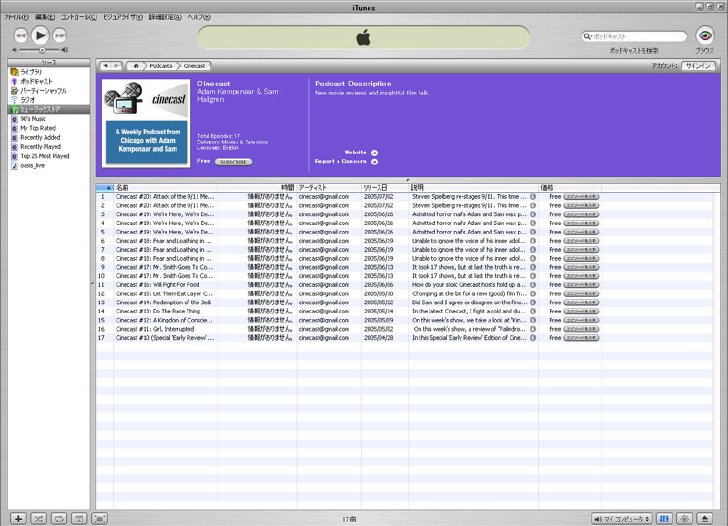Subscribe to the Cinecast podcast
Screen dimensions: 728x526
234,162
